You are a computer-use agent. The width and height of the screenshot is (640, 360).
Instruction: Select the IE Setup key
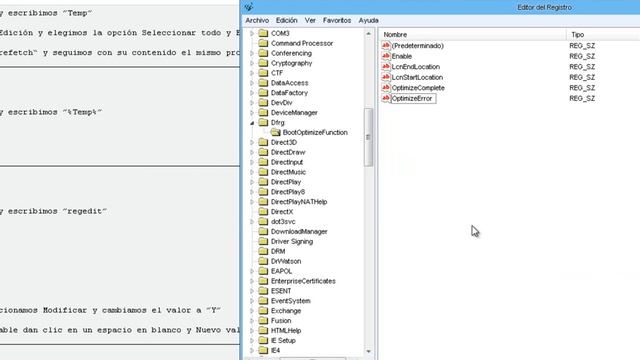[283, 340]
